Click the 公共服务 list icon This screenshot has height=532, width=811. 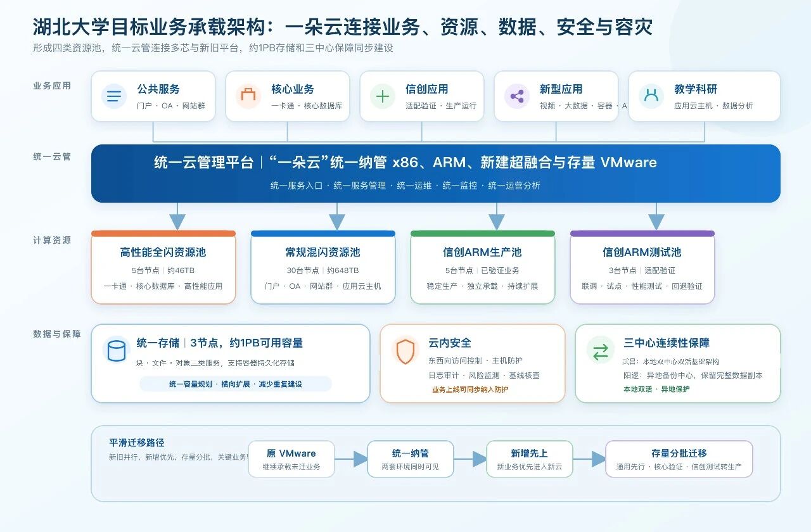[114, 96]
